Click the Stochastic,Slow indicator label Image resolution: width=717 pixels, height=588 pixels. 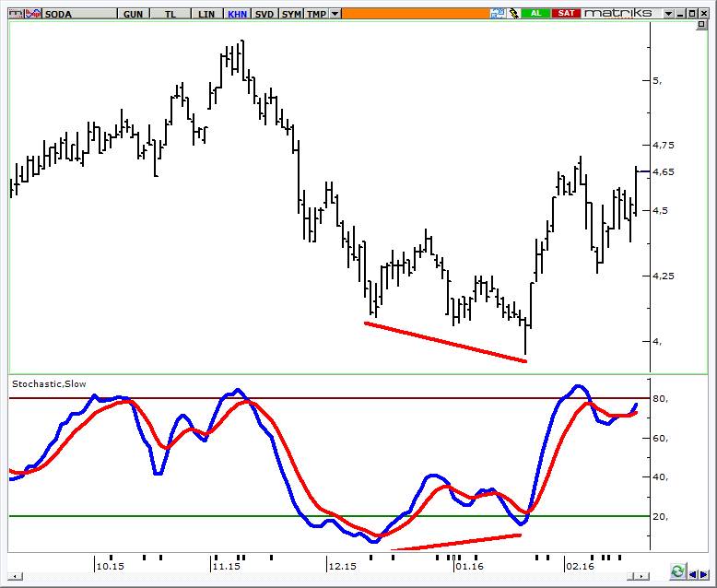[x=49, y=383]
